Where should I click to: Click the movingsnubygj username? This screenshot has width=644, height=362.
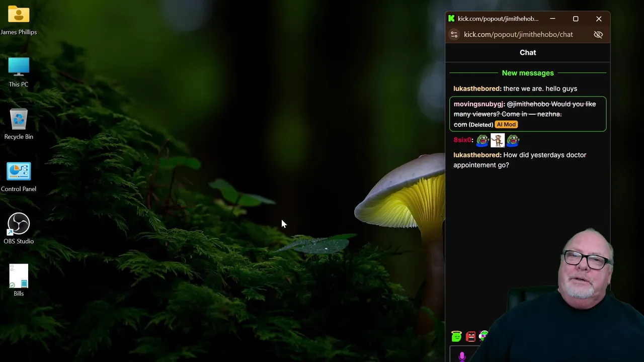pyautogui.click(x=479, y=104)
